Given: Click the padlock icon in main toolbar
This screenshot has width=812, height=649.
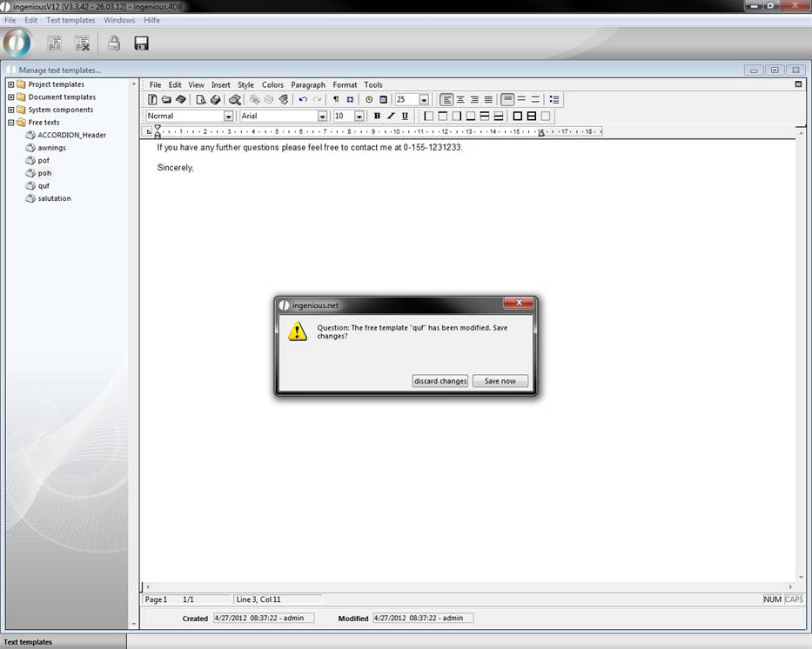Looking at the screenshot, I should click(114, 43).
